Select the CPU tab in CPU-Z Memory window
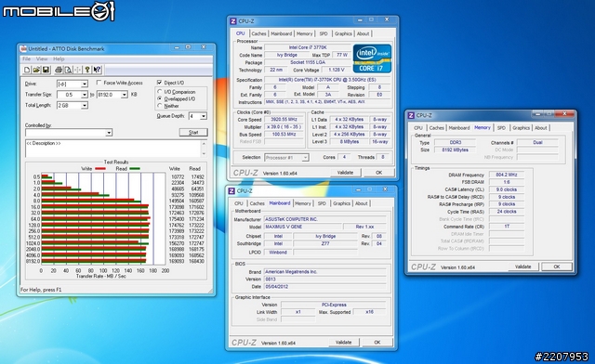 418,128
